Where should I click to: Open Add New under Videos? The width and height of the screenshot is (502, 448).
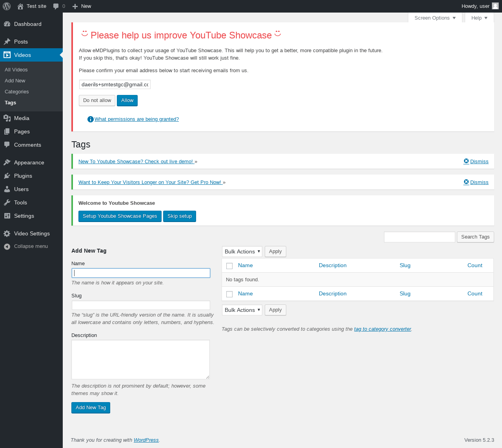coord(15,80)
